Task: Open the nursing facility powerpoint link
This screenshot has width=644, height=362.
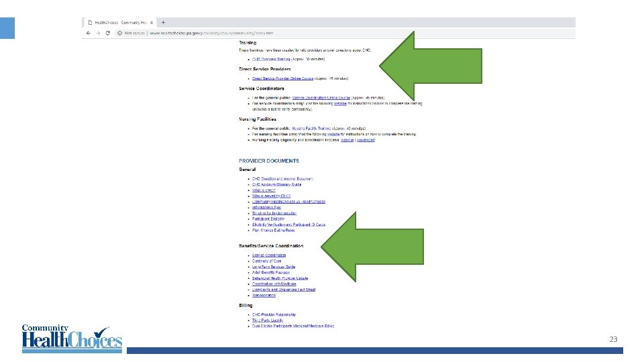Action: click(x=366, y=140)
